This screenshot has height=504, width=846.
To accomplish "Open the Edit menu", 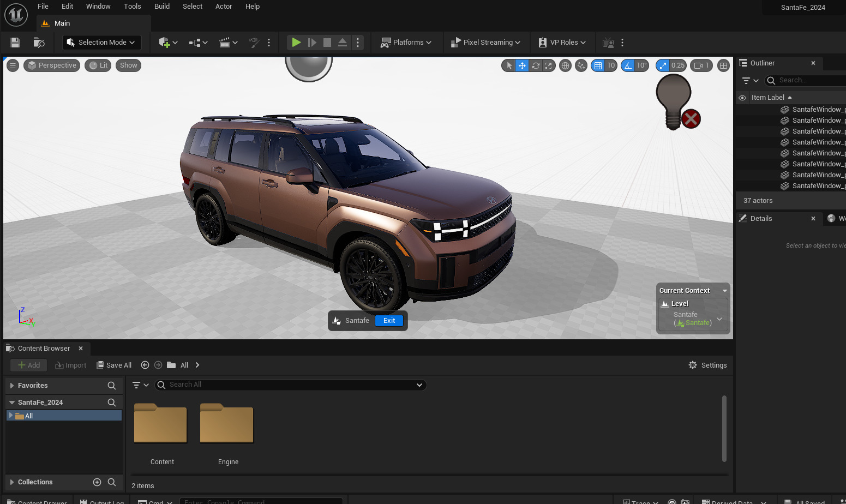I will (67, 7).
